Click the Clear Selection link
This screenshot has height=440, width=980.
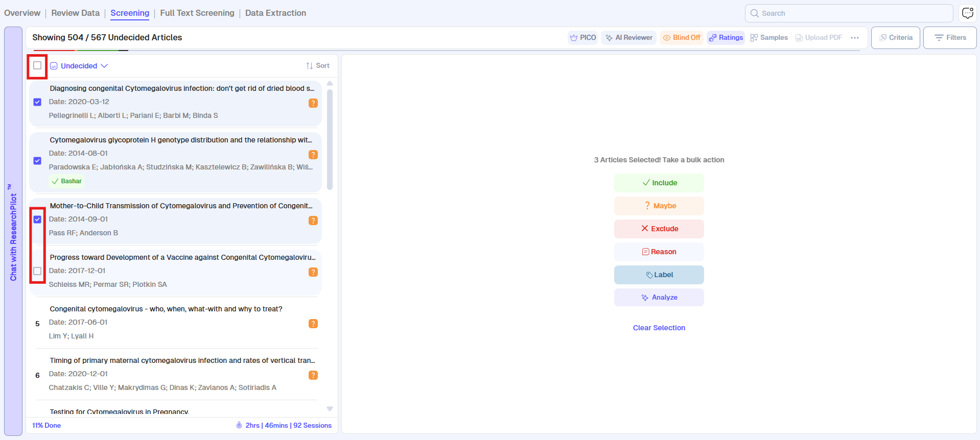click(x=659, y=328)
